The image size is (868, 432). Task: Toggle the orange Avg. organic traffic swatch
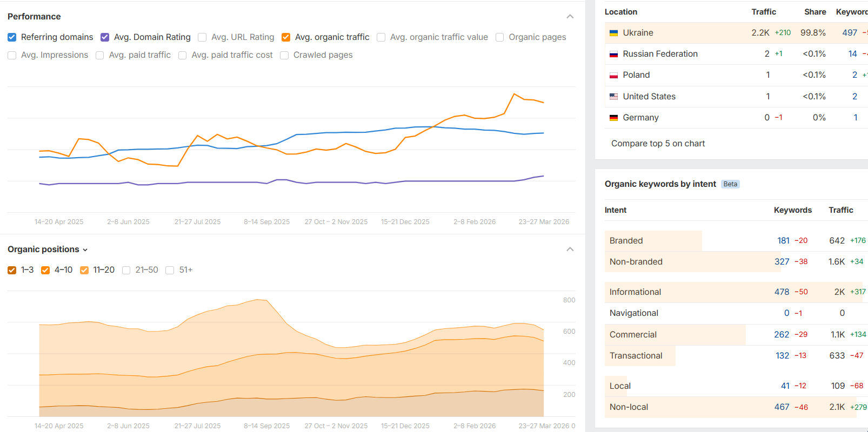(286, 37)
